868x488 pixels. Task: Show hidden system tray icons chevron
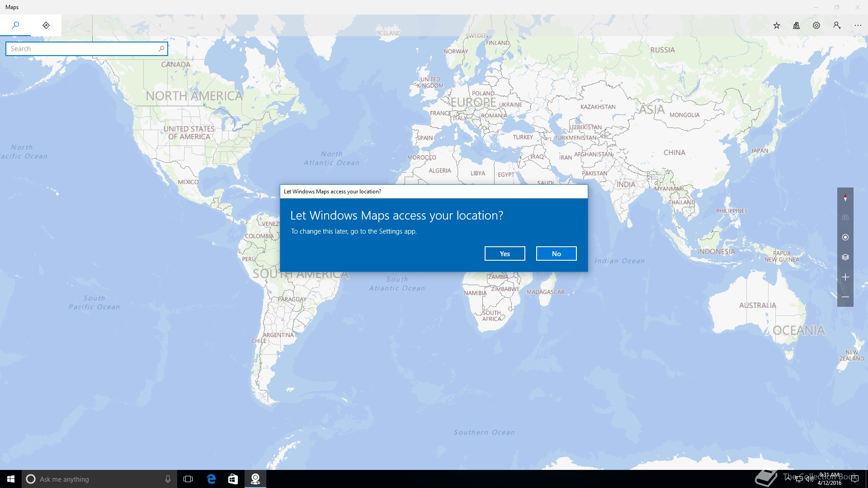788,479
